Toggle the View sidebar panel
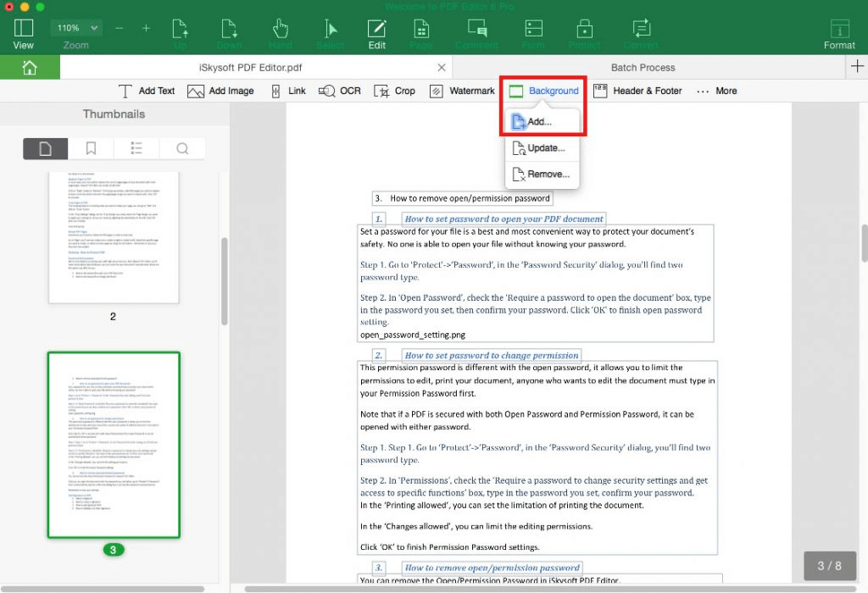This screenshot has height=593, width=868. (x=23, y=34)
